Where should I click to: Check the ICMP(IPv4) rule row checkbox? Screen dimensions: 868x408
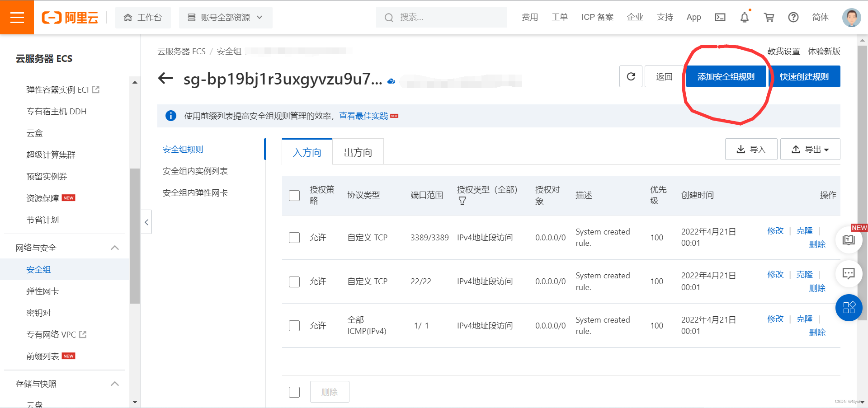[x=294, y=325]
